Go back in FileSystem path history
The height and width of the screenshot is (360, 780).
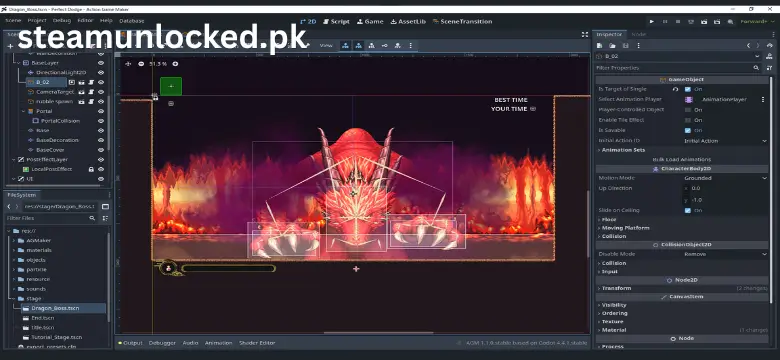click(9, 206)
